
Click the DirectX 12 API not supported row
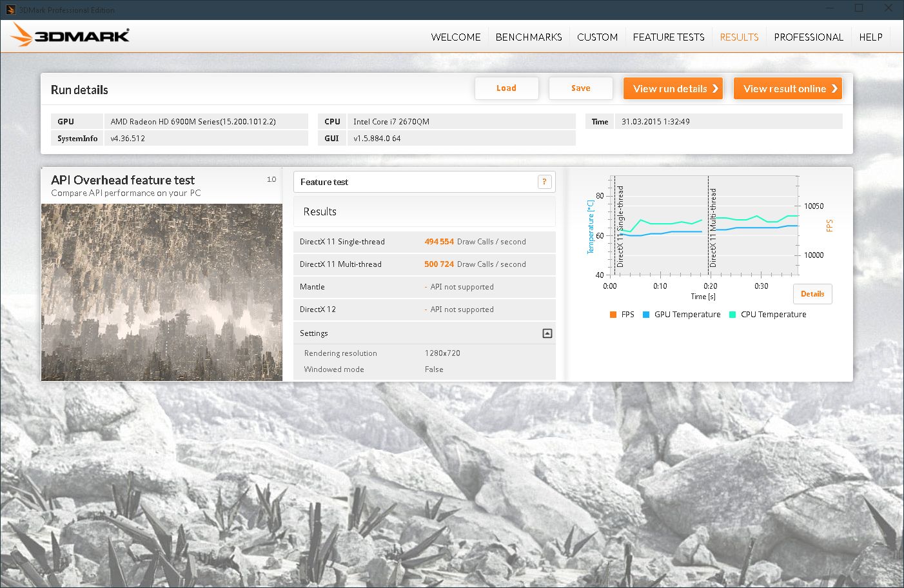pyautogui.click(x=424, y=309)
